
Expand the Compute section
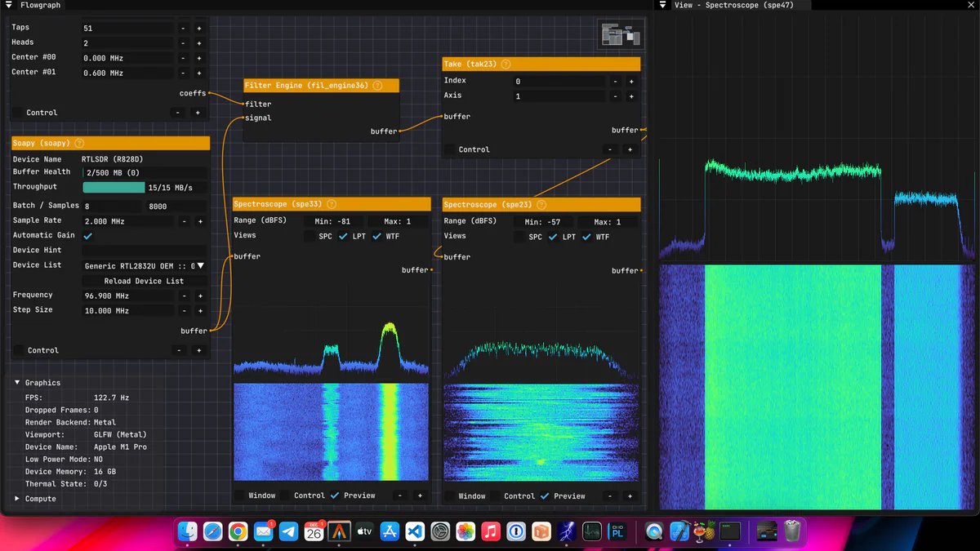(16, 498)
